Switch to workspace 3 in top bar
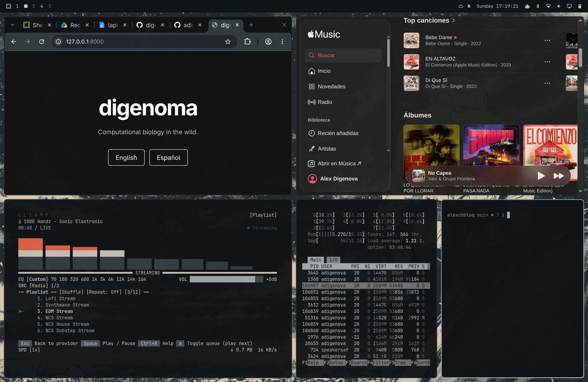The image size is (588, 382). 34,6
